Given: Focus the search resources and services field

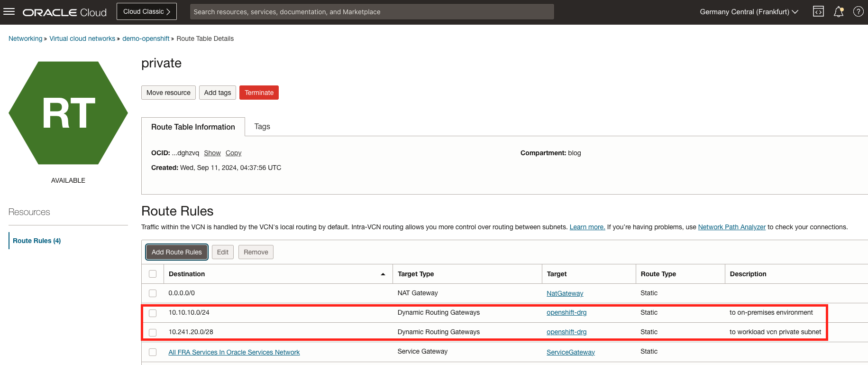Looking at the screenshot, I should pyautogui.click(x=372, y=12).
